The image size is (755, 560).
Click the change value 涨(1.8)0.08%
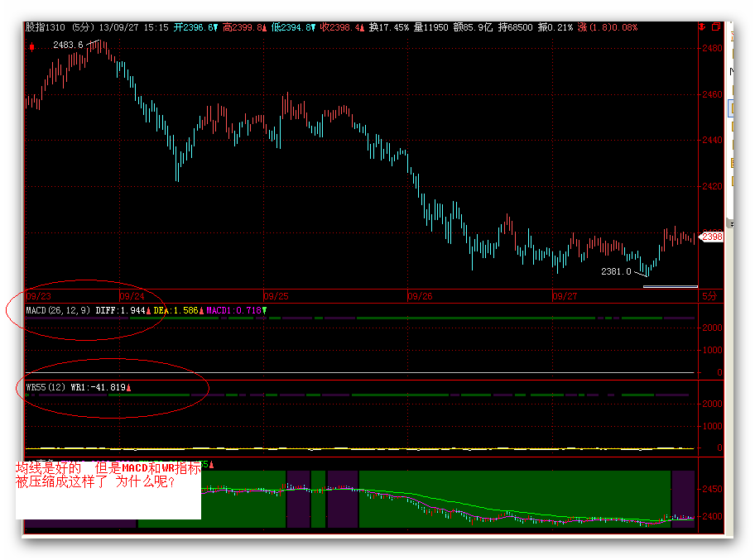coord(607,27)
